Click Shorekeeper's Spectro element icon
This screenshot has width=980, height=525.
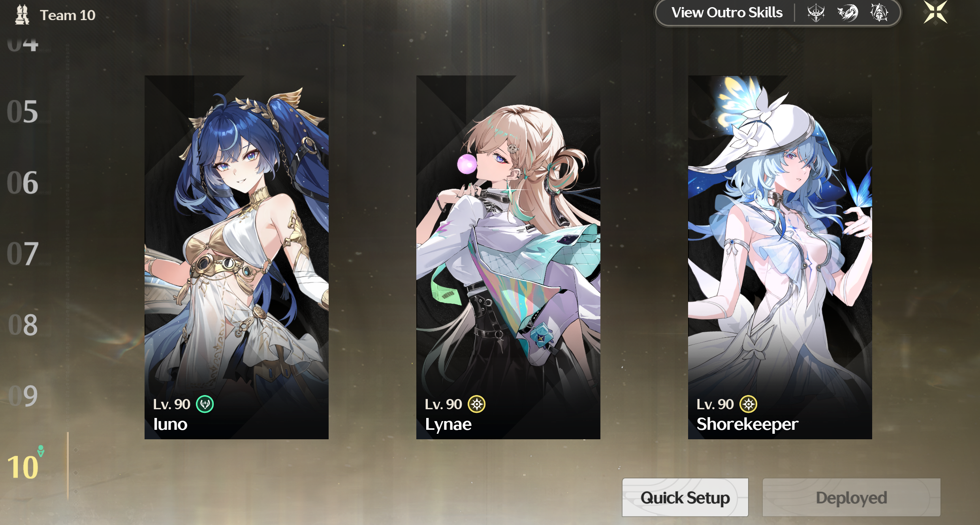pyautogui.click(x=749, y=404)
